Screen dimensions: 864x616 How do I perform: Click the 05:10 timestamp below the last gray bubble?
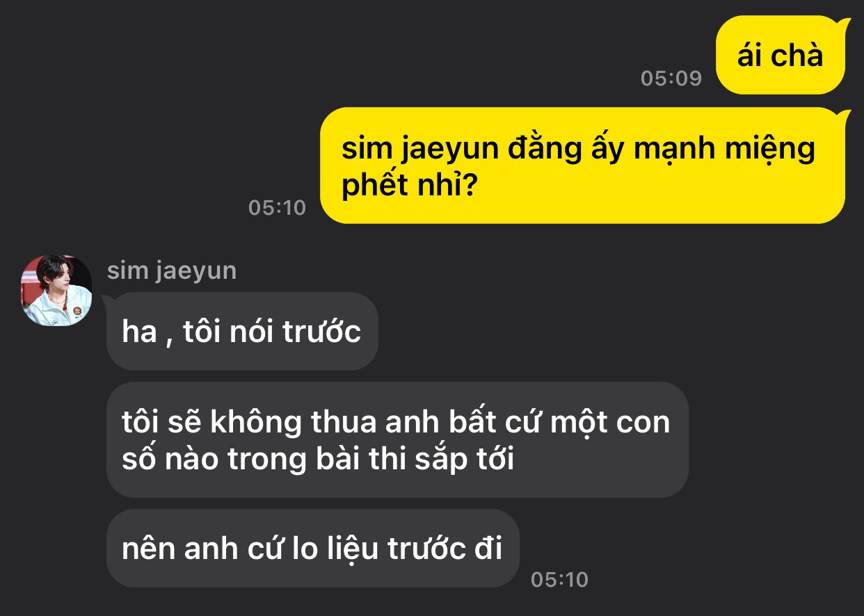click(559, 579)
